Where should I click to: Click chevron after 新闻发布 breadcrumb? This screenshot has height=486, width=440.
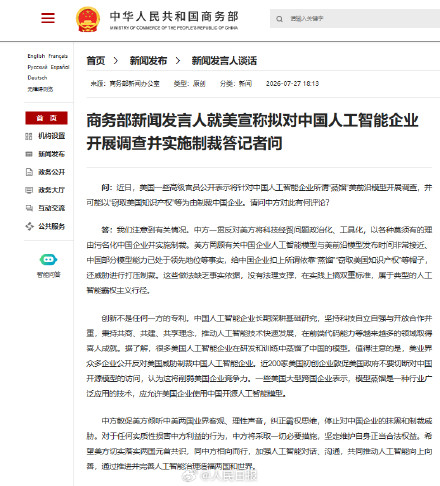coord(178,61)
